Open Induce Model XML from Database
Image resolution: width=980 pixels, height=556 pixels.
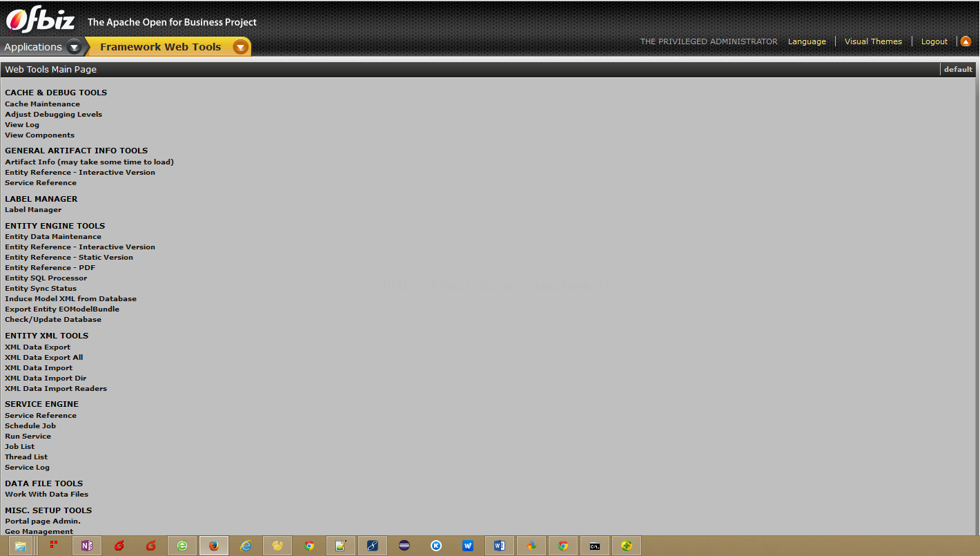point(70,299)
